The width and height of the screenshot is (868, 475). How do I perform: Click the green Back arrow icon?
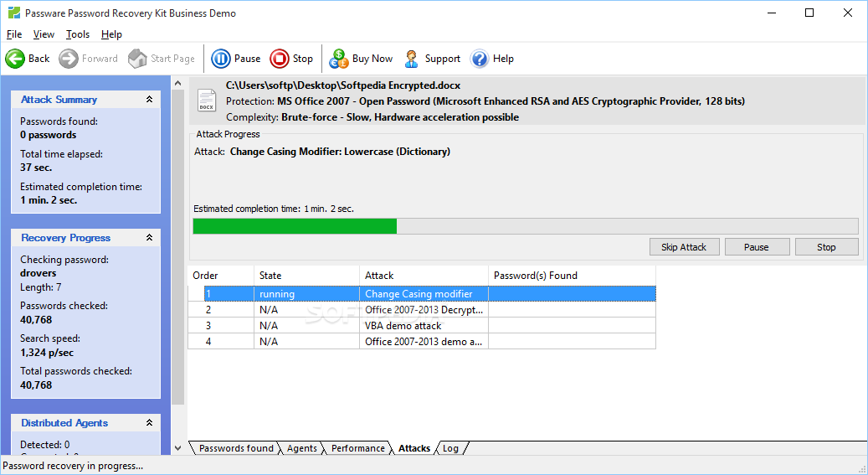click(15, 58)
